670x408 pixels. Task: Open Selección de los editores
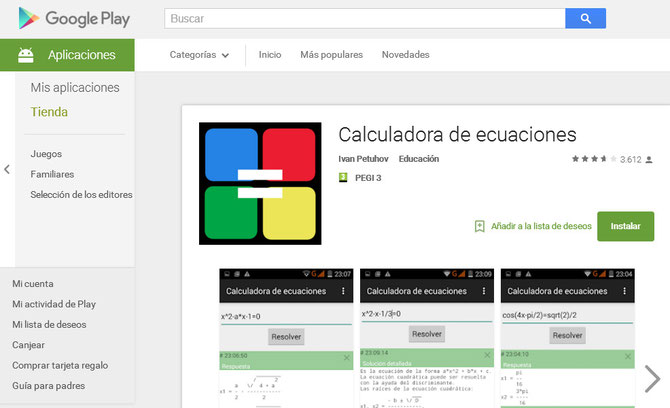(x=81, y=195)
